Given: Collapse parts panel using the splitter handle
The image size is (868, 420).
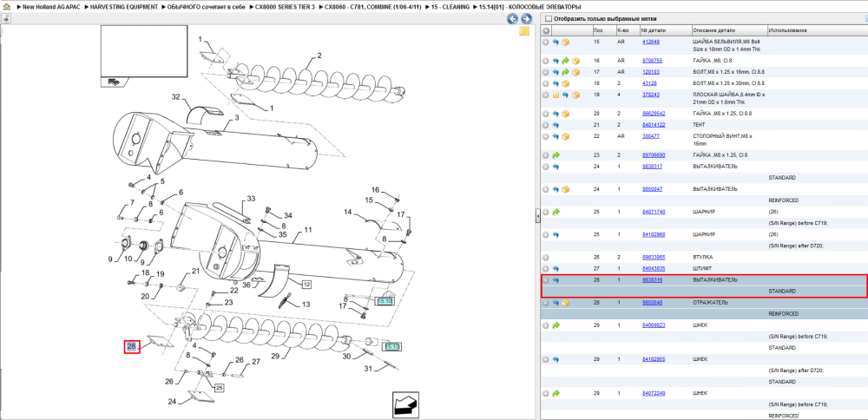Looking at the screenshot, I should (x=537, y=217).
